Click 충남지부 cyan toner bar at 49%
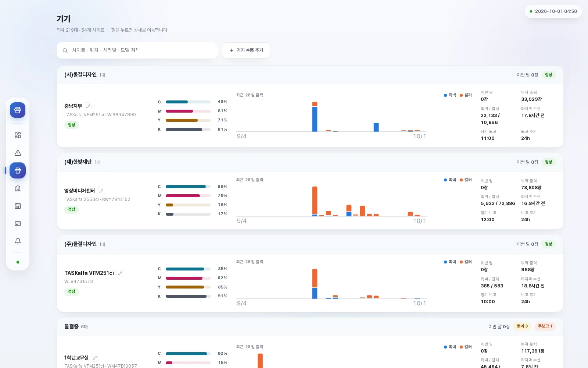 pyautogui.click(x=188, y=102)
